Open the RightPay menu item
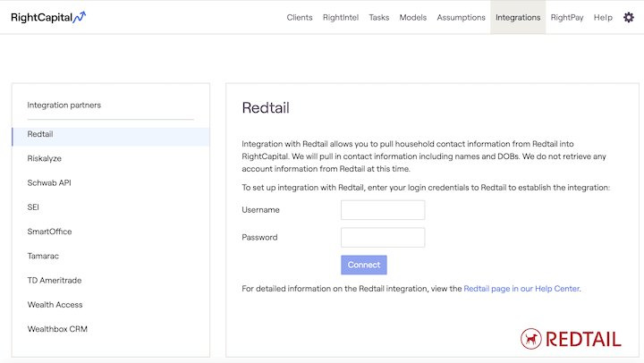 (x=567, y=17)
